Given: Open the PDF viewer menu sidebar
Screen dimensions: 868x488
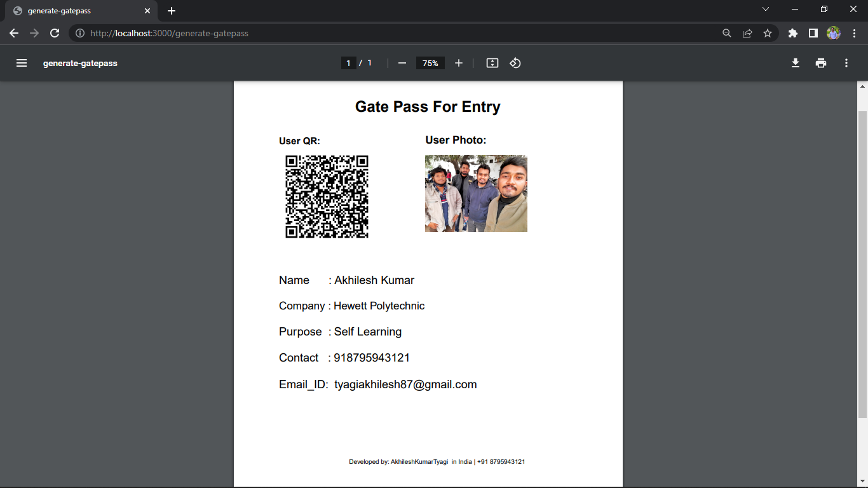Looking at the screenshot, I should click(x=22, y=63).
